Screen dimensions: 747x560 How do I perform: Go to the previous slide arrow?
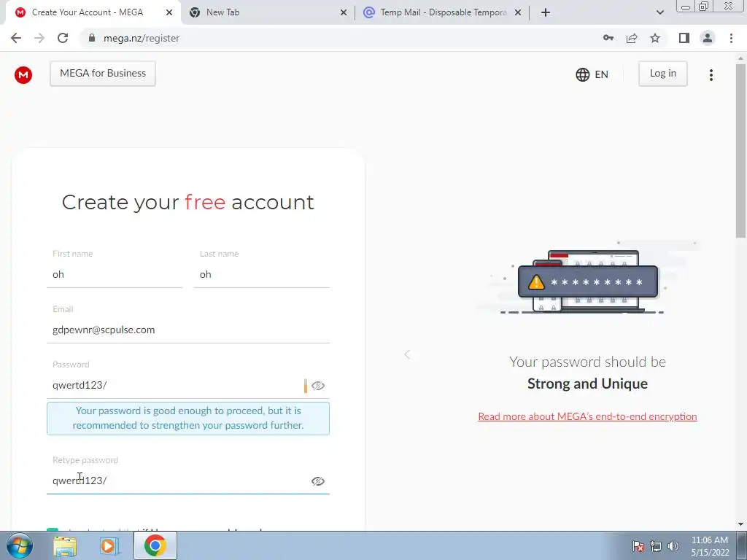coord(407,354)
